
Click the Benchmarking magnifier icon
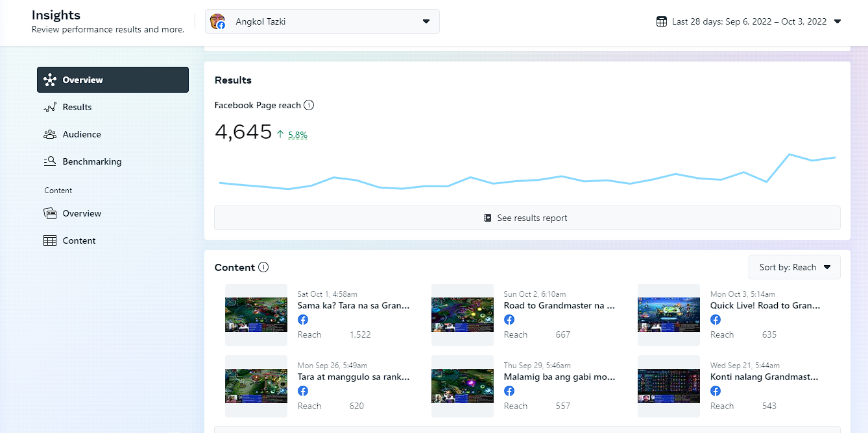(50, 161)
